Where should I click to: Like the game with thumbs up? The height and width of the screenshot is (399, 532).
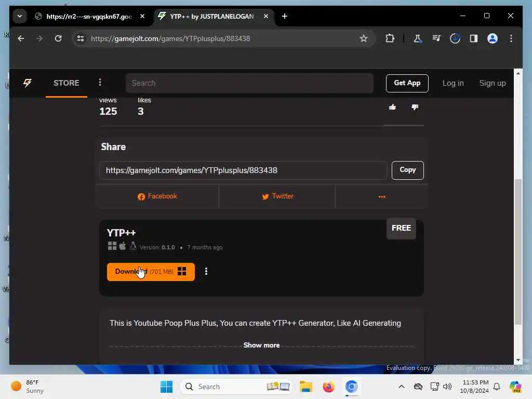[393, 107]
